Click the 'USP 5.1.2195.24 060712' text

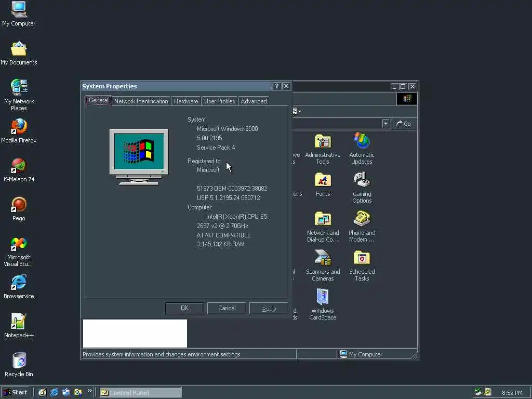point(229,198)
